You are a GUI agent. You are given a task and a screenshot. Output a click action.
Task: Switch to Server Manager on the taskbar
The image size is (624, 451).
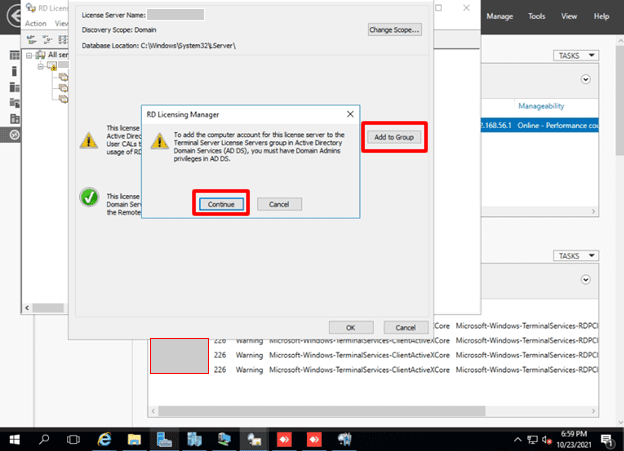click(164, 440)
